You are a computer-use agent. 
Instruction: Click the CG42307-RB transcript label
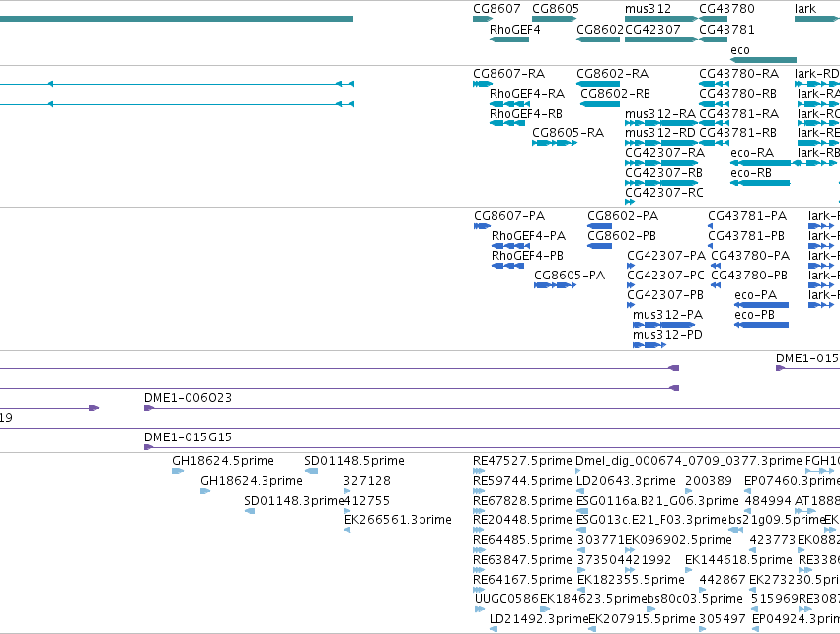(663, 173)
